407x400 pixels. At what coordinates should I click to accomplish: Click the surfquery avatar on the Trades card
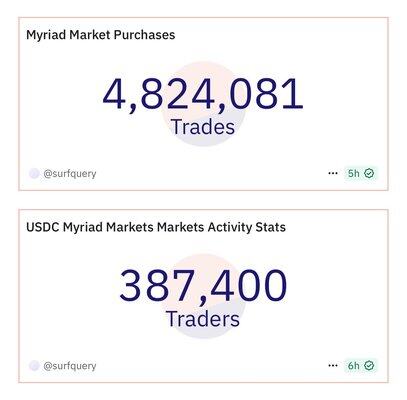tap(34, 174)
